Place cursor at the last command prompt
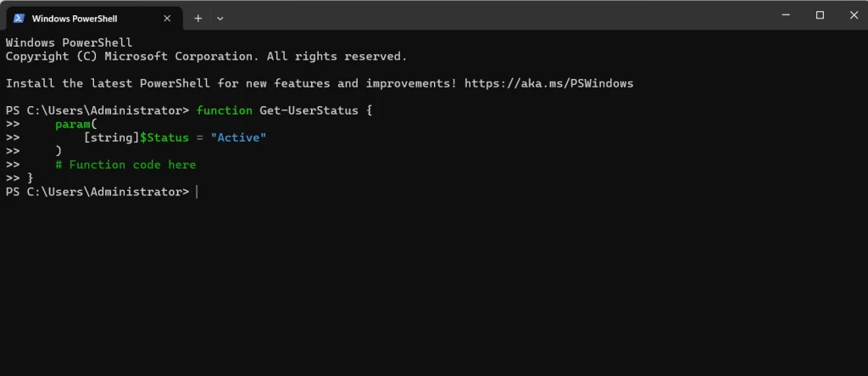Viewport: 868px width, 376px height. [197, 192]
